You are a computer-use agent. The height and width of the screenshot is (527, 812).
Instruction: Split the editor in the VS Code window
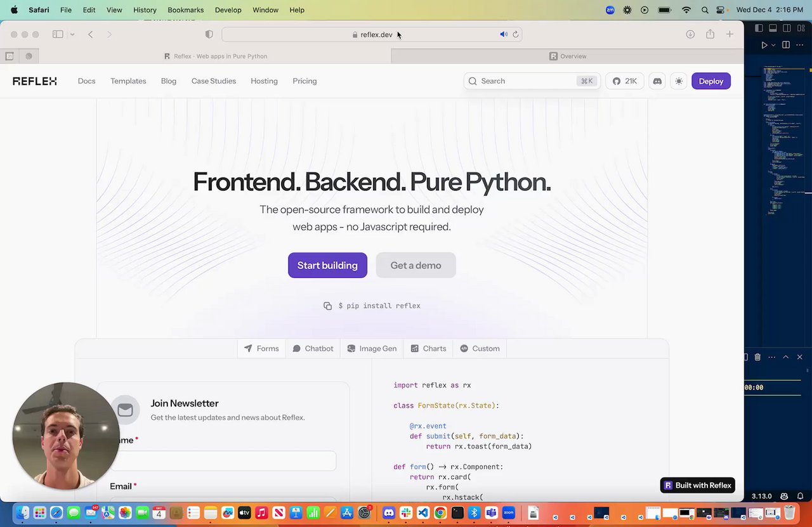pyautogui.click(x=786, y=45)
